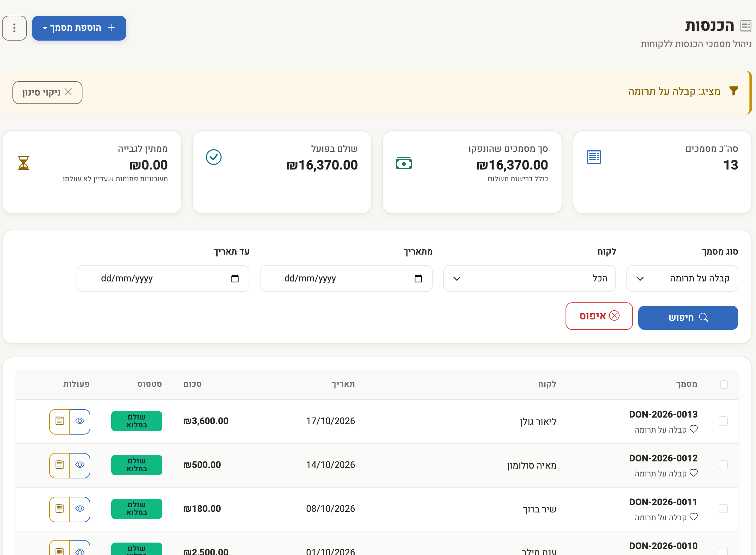
Task: Click the מתאריך from-date input field
Action: pos(346,278)
